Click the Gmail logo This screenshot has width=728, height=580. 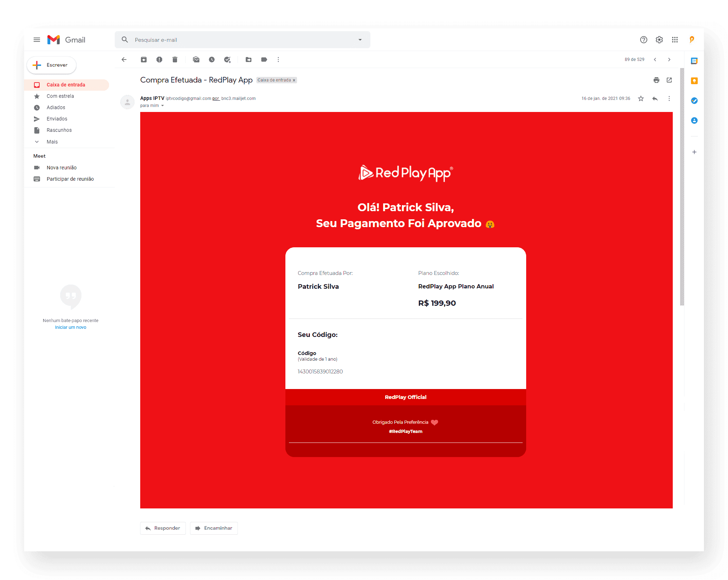click(x=67, y=40)
